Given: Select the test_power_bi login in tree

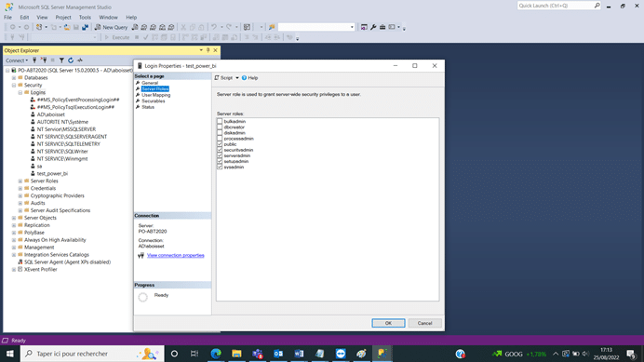Looking at the screenshot, I should tap(52, 173).
